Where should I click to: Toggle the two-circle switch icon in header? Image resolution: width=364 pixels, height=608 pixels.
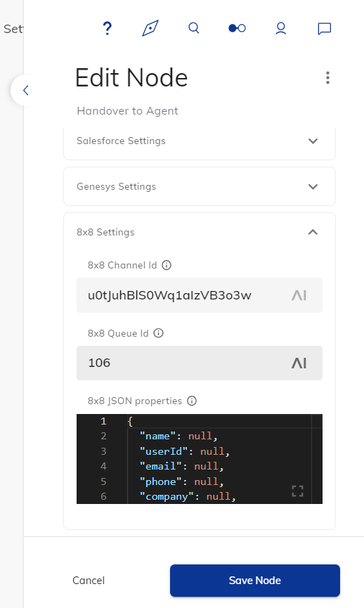click(x=238, y=28)
